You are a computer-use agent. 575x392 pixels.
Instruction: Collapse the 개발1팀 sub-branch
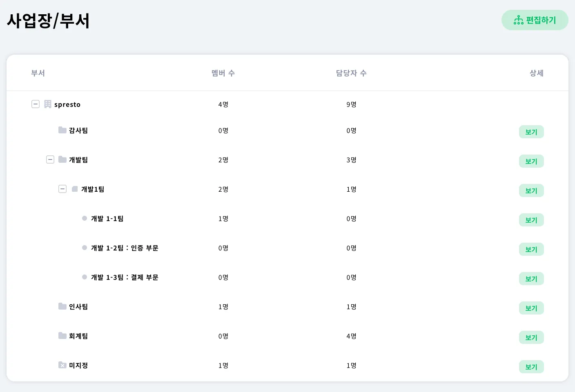62,189
